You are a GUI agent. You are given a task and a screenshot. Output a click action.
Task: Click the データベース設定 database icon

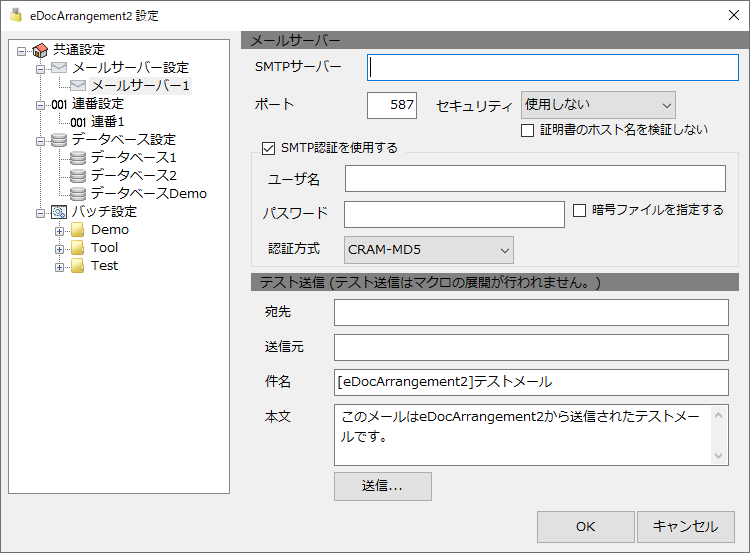59,140
